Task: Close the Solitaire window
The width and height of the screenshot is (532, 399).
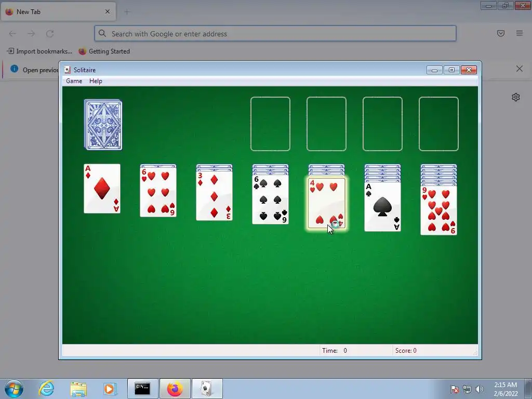Action: (x=469, y=70)
